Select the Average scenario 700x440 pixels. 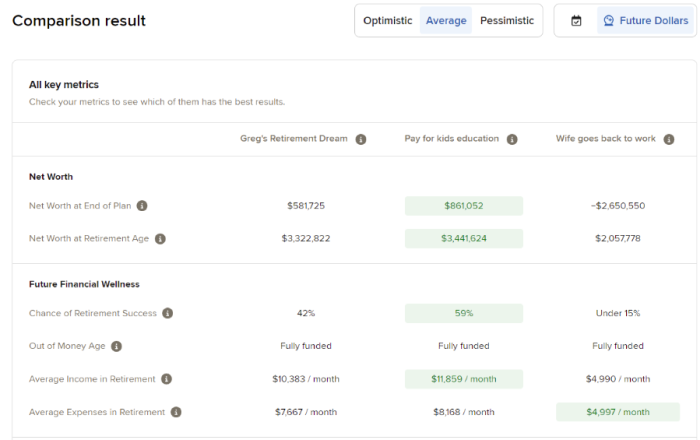coord(446,21)
